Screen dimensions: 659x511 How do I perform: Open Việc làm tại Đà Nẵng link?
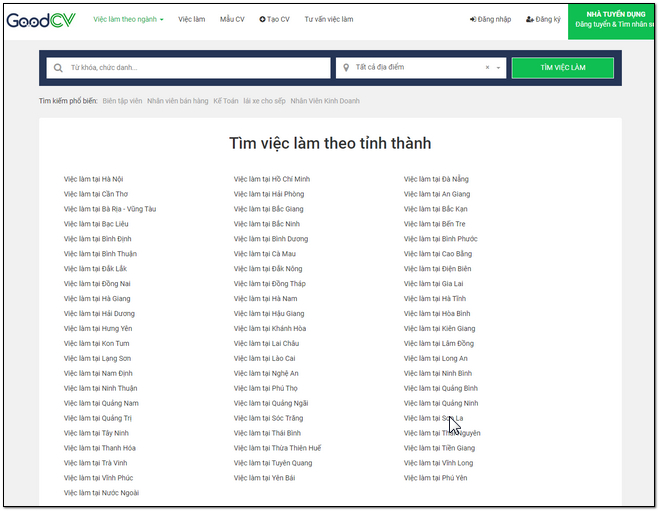(x=436, y=179)
